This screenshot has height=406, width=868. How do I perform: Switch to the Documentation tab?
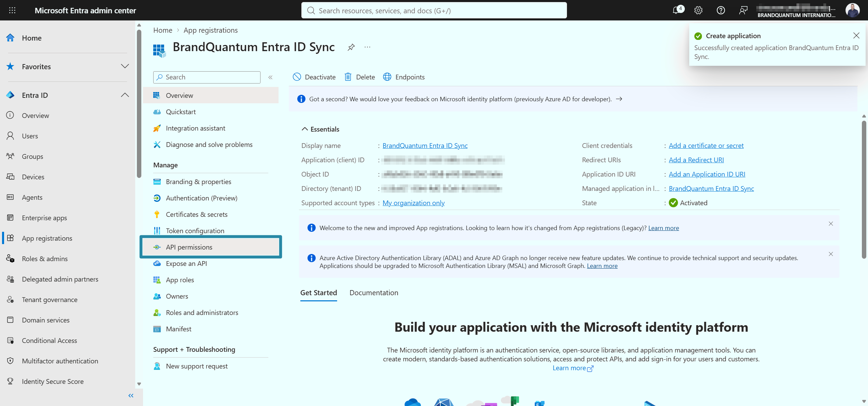click(374, 292)
